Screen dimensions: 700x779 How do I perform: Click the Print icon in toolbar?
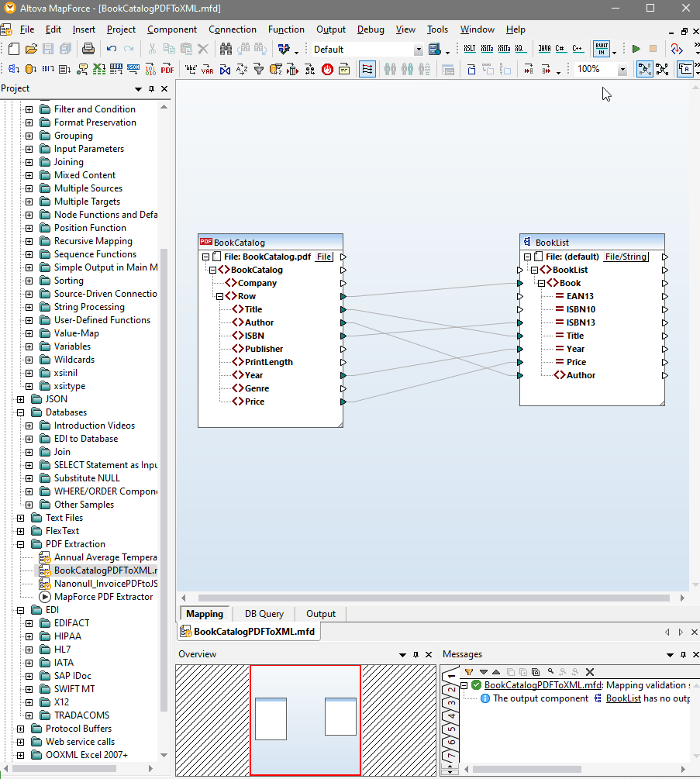88,49
